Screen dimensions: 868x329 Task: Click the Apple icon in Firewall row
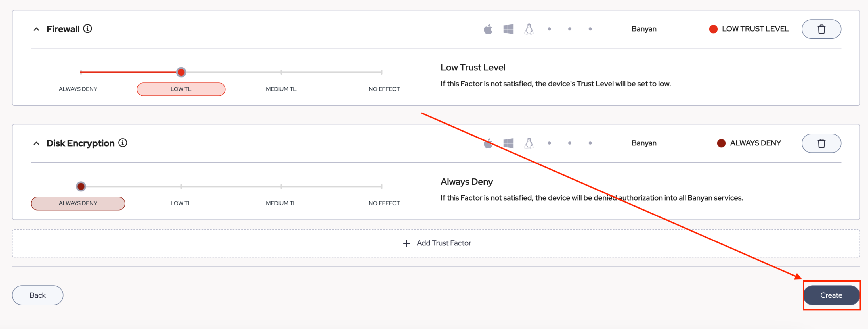click(488, 29)
